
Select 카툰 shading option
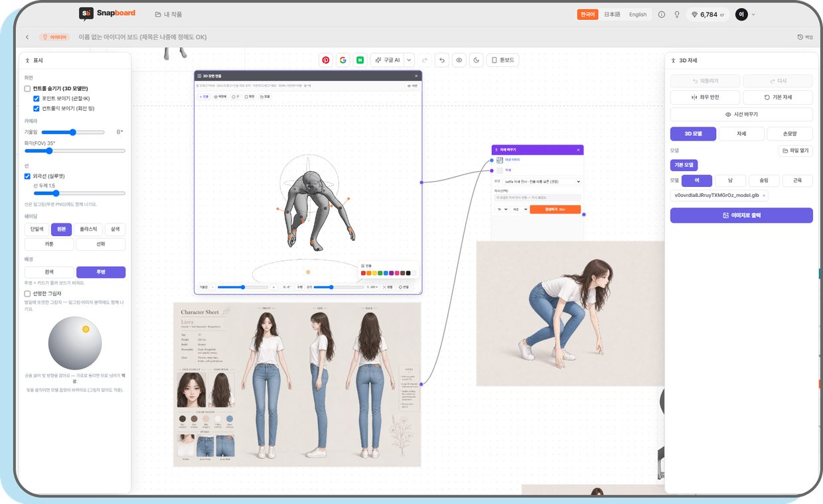[49, 244]
